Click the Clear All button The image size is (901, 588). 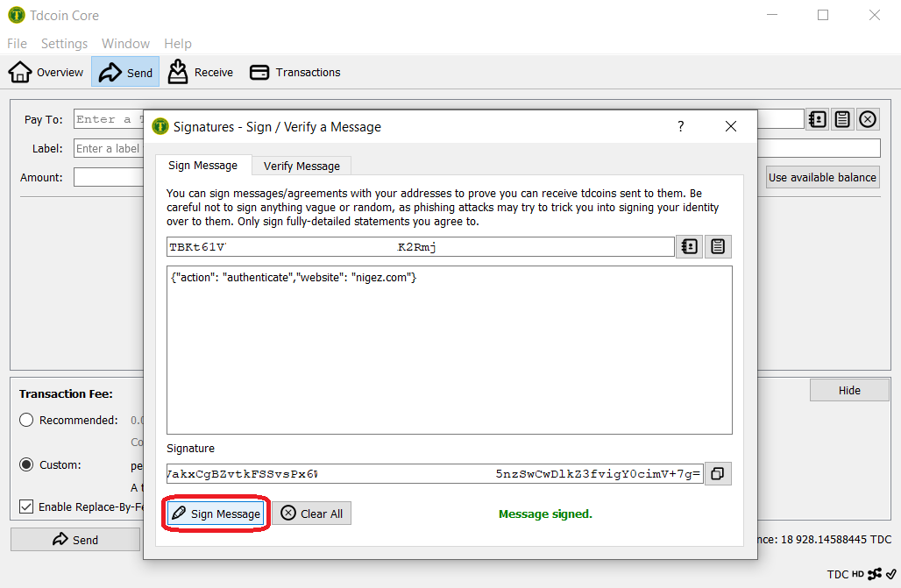312,514
